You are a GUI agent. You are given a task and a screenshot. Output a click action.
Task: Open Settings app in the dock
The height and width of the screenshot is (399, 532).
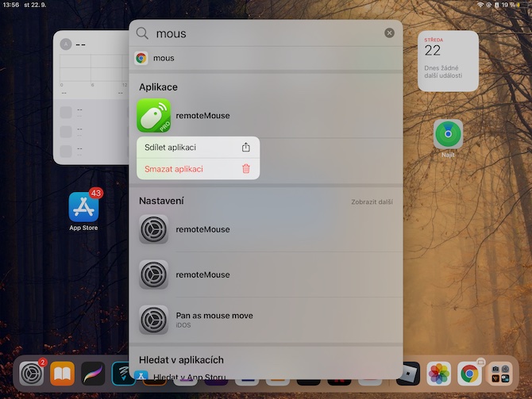click(32, 374)
